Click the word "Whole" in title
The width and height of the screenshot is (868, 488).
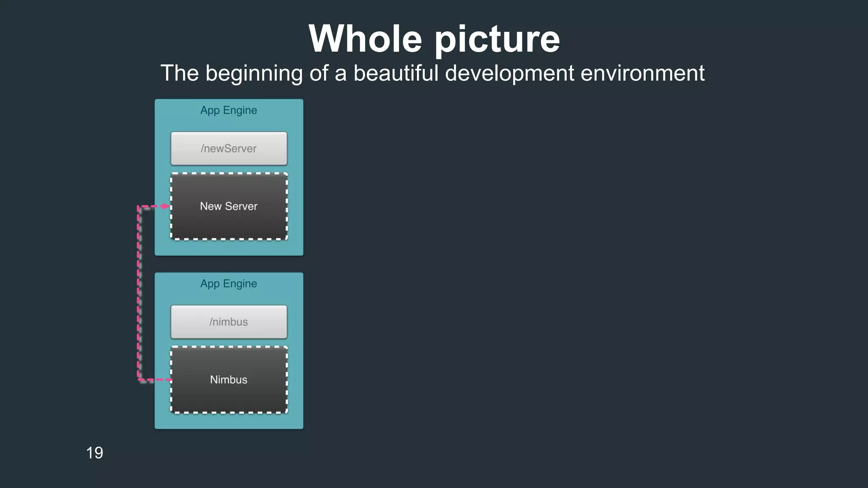tap(365, 39)
